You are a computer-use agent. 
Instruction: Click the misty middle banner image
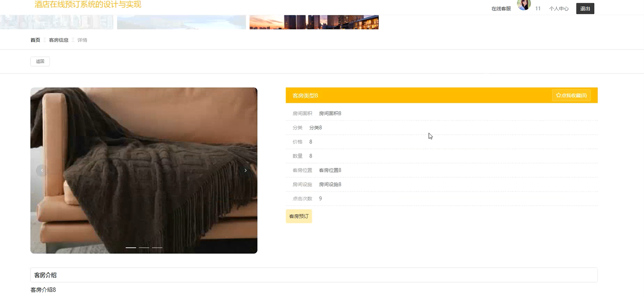(x=181, y=22)
